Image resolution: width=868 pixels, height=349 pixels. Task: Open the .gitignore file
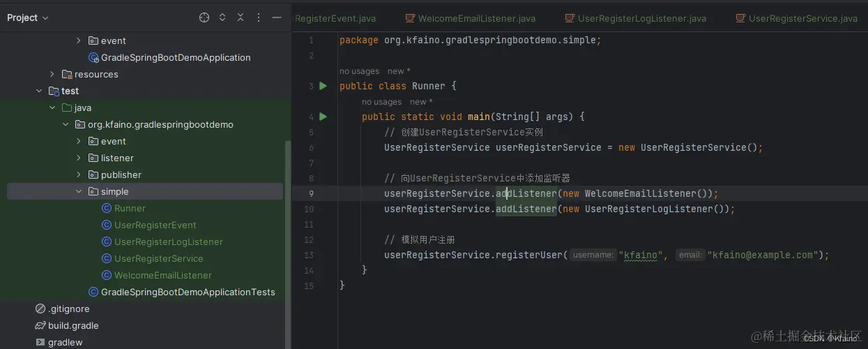[68, 309]
